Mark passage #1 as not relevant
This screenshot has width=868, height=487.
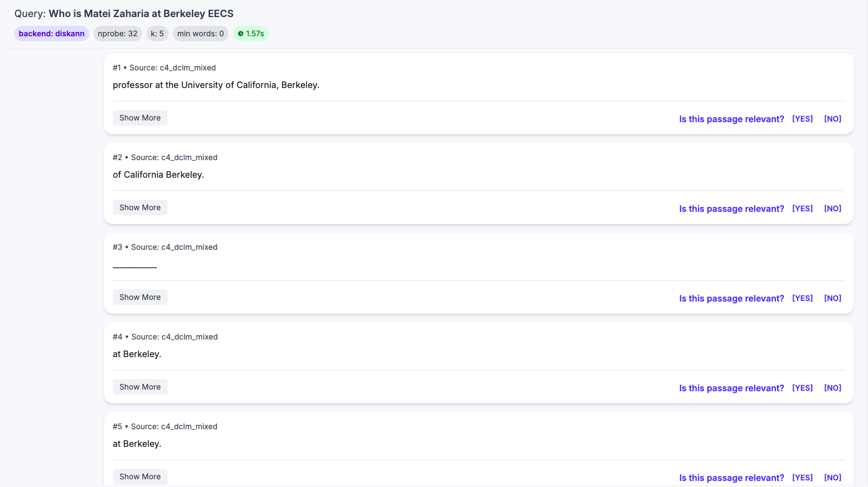832,119
